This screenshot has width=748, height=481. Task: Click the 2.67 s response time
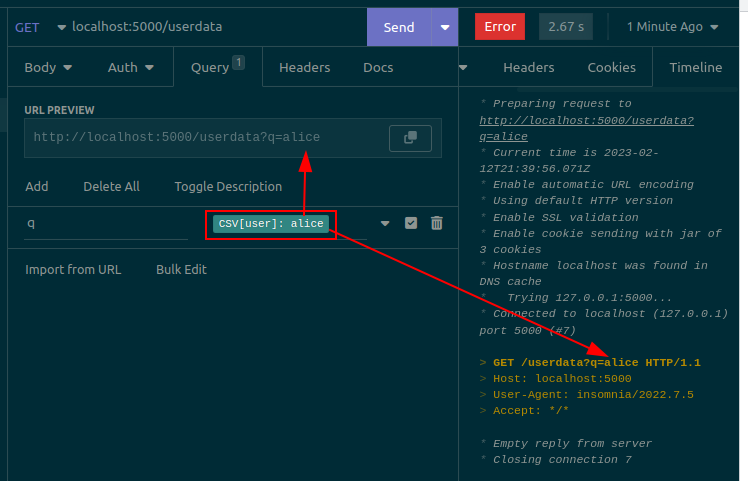tap(566, 27)
